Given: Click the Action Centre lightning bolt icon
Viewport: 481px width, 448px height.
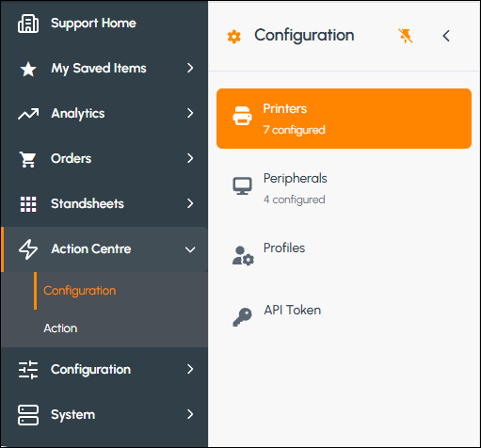Looking at the screenshot, I should click(28, 249).
